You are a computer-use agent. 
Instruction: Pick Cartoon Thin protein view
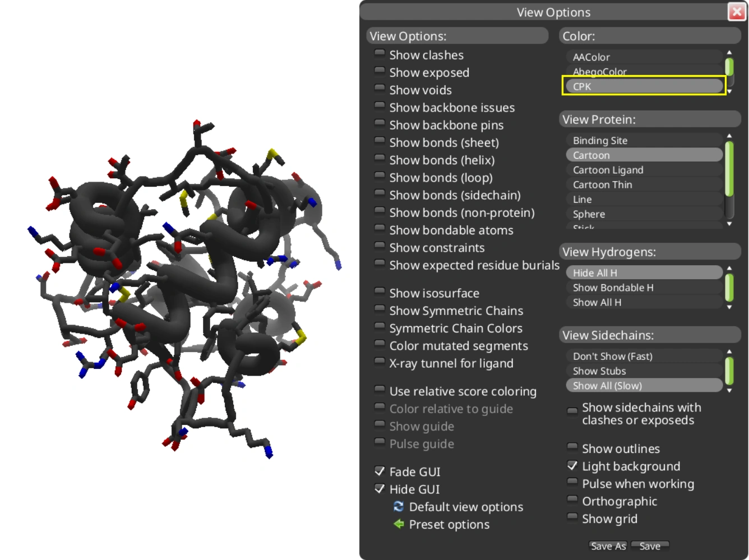click(644, 184)
